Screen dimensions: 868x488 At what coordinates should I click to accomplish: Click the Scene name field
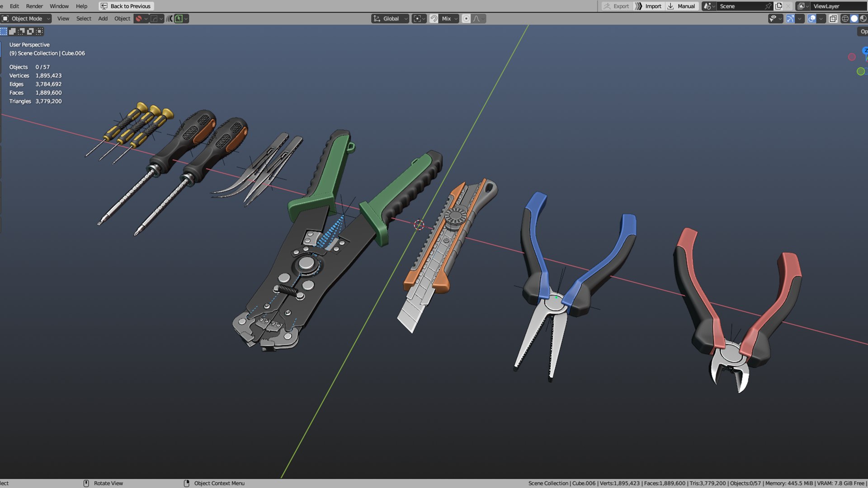pyautogui.click(x=741, y=6)
